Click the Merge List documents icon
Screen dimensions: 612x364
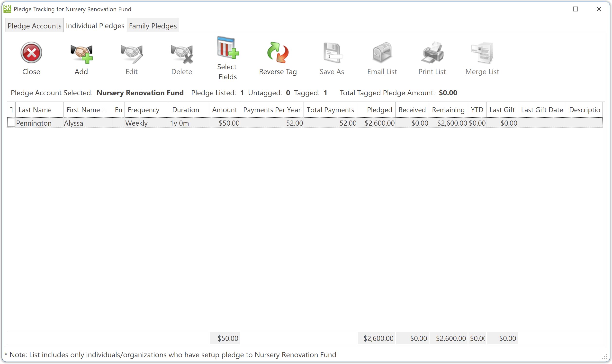pos(482,53)
